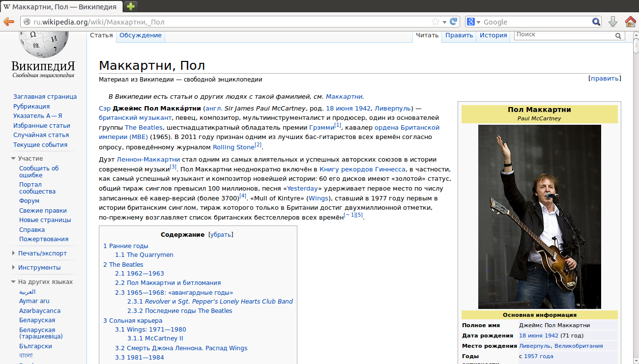Viewport: 639px width, 364px height.
Task: Select the Маккартни, Пол browser tab
Action: tap(60, 6)
